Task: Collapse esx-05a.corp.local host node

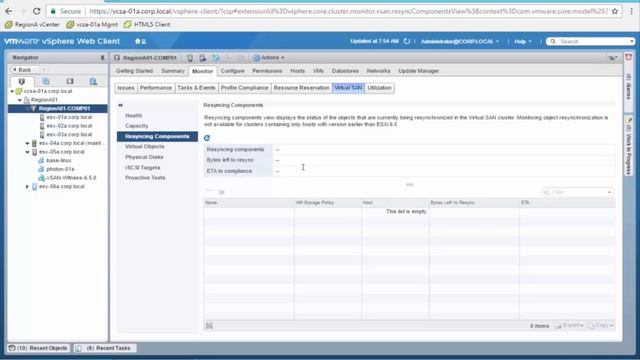Action: pos(27,152)
